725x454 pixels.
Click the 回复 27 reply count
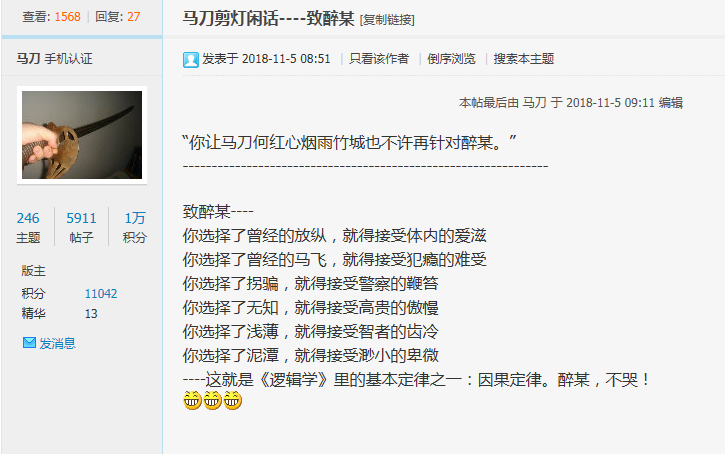[117, 17]
